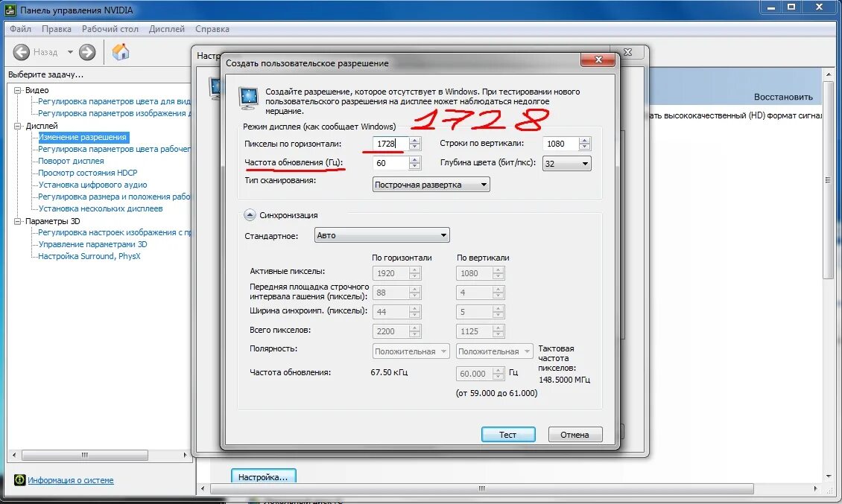Open the Информация о системе link
842x504 pixels.
click(70, 480)
